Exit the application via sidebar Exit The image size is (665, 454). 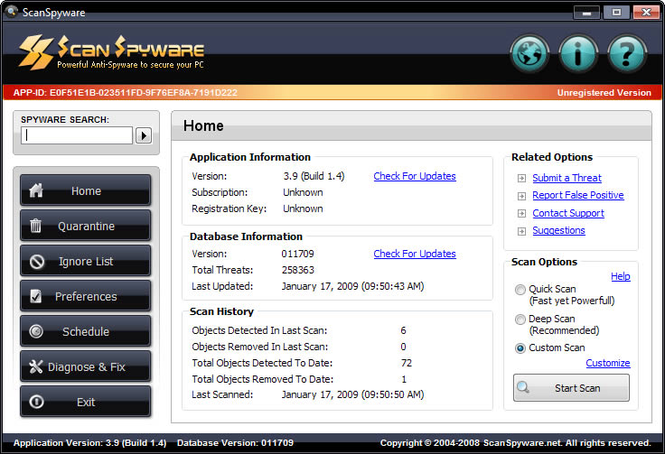coord(85,402)
